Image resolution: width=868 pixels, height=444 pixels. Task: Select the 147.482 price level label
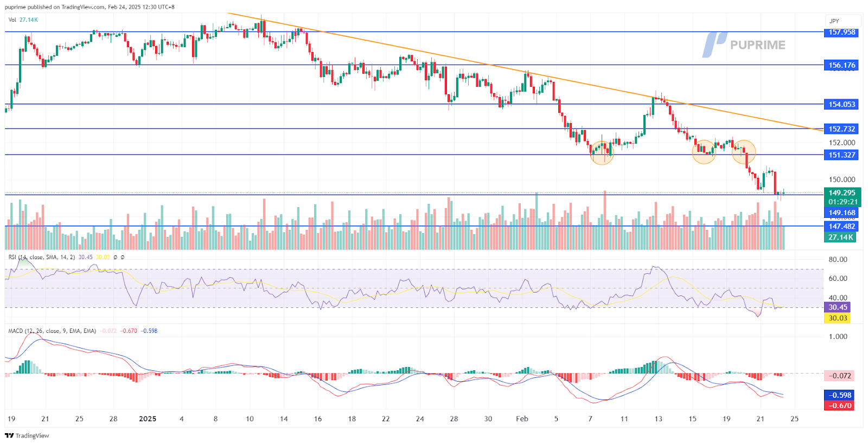(x=841, y=227)
